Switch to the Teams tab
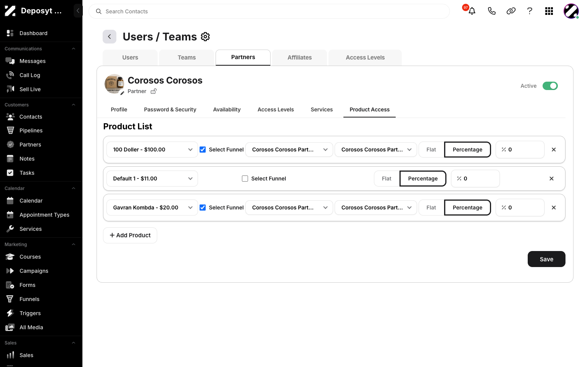Screen dimensions: 588x367 pyautogui.click(x=187, y=58)
